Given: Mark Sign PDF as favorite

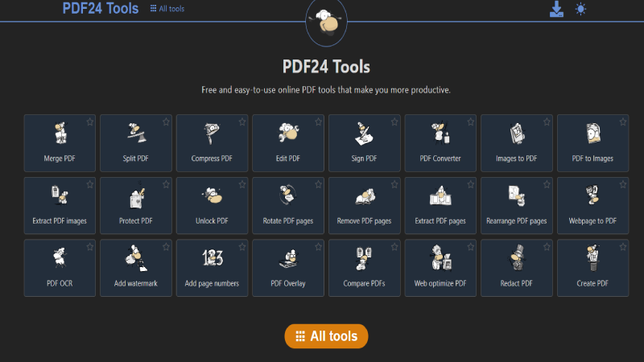Looking at the screenshot, I should (x=394, y=122).
